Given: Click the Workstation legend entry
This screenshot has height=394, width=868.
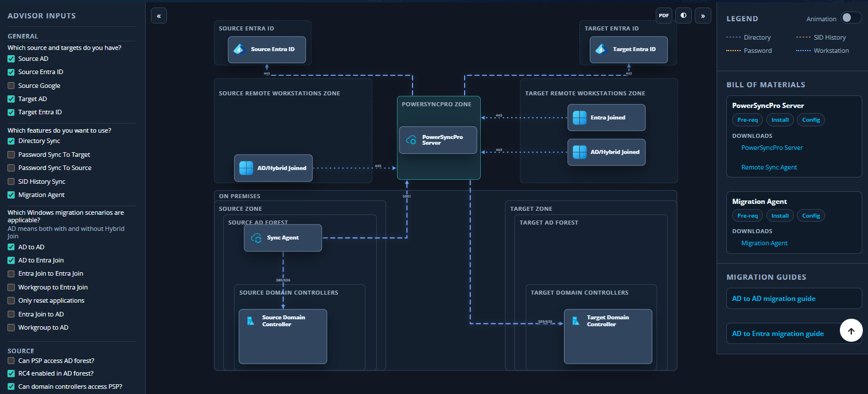Looking at the screenshot, I should click(823, 51).
